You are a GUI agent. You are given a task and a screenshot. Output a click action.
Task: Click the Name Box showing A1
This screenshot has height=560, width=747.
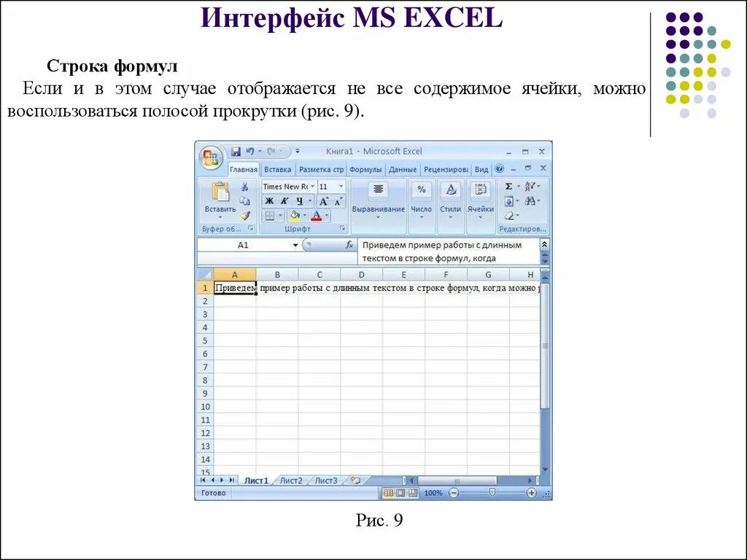click(243, 245)
